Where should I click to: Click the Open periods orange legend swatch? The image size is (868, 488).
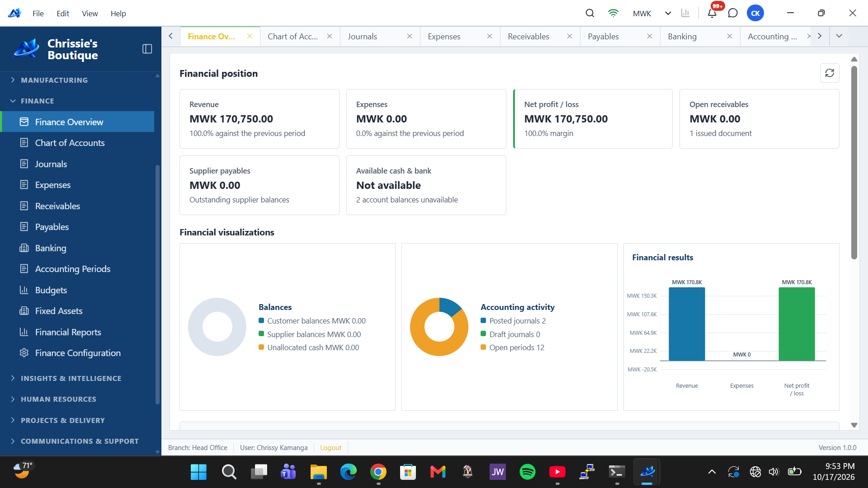tap(483, 347)
